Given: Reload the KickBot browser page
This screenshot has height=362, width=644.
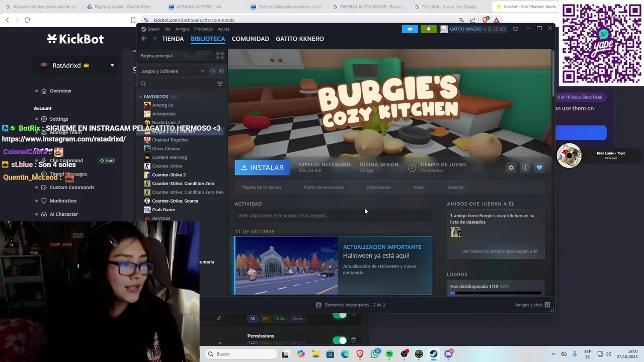Looking at the screenshot, I should 27,20.
